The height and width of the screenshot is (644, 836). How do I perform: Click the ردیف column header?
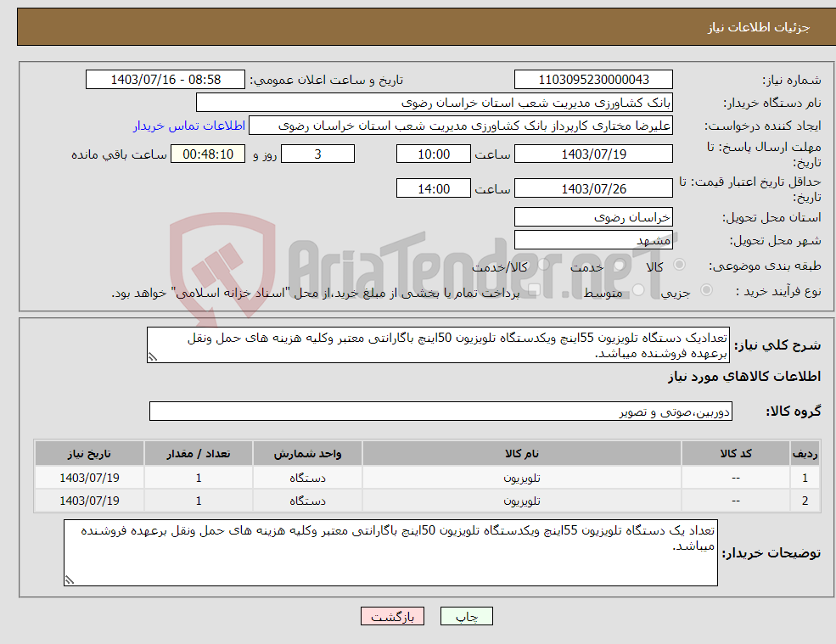(x=805, y=454)
